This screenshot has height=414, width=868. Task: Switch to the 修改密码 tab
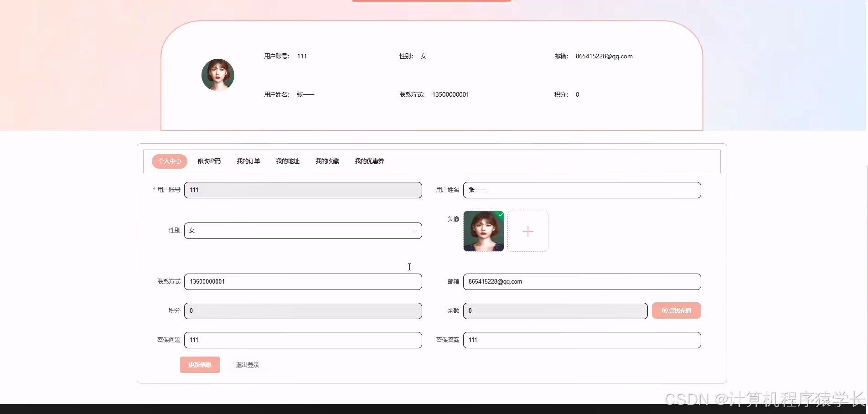tap(209, 161)
